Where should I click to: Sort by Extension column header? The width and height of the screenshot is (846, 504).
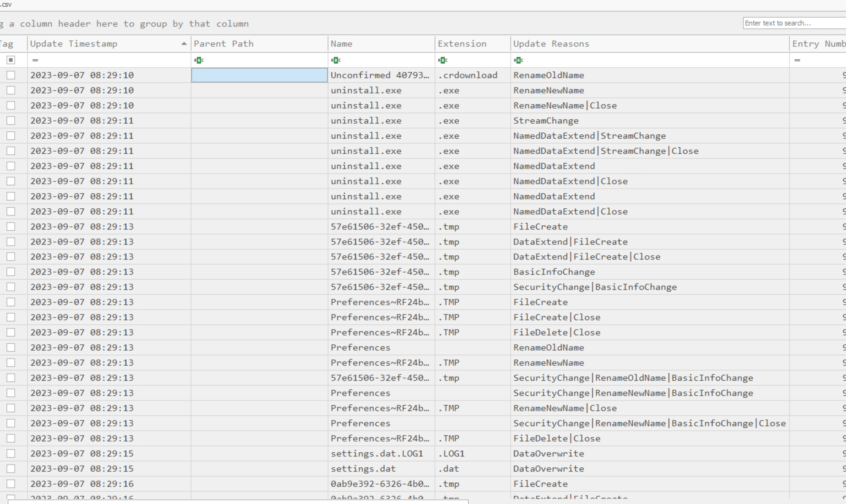click(x=473, y=43)
